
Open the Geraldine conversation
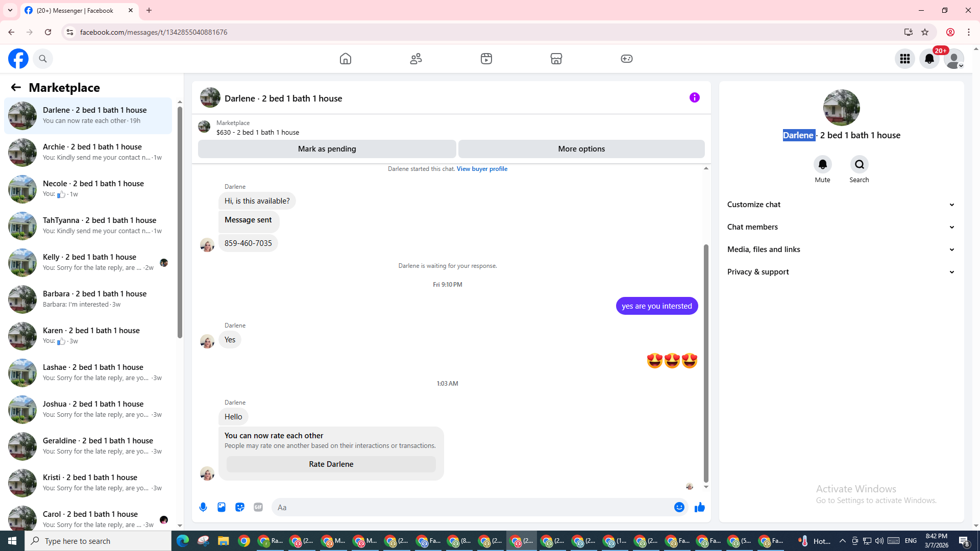(x=88, y=446)
